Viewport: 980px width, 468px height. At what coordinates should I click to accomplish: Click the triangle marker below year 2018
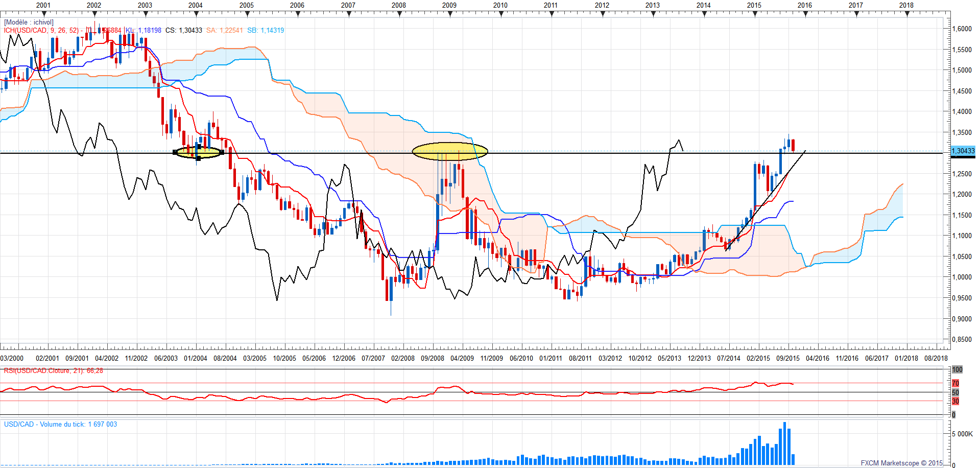point(907,14)
